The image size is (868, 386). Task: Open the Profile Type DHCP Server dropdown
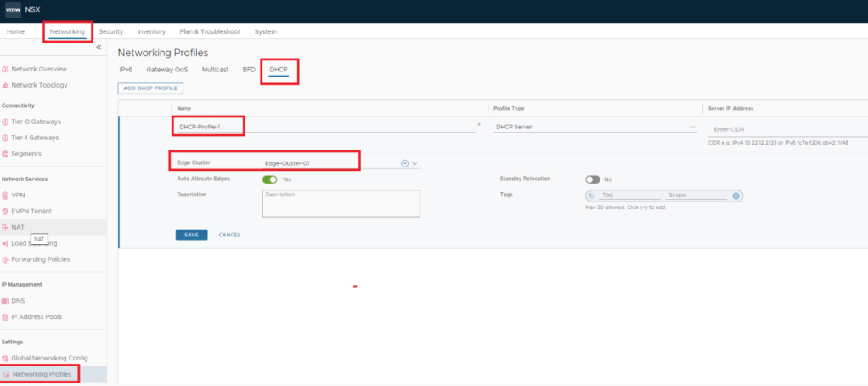pos(692,128)
